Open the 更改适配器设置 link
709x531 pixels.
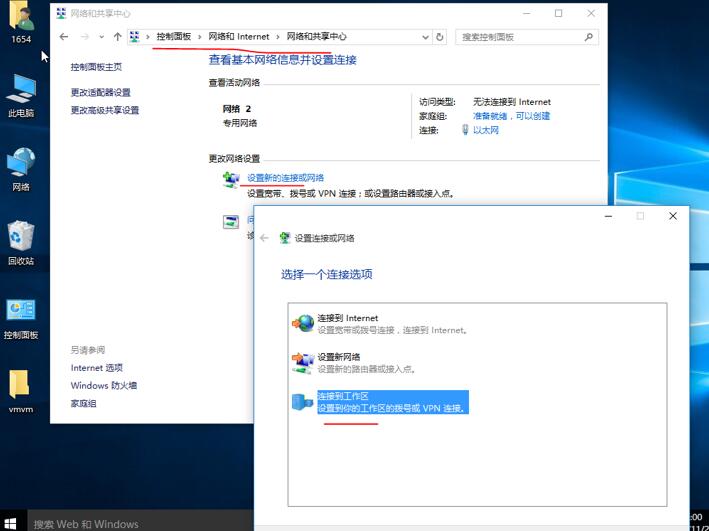(100, 93)
